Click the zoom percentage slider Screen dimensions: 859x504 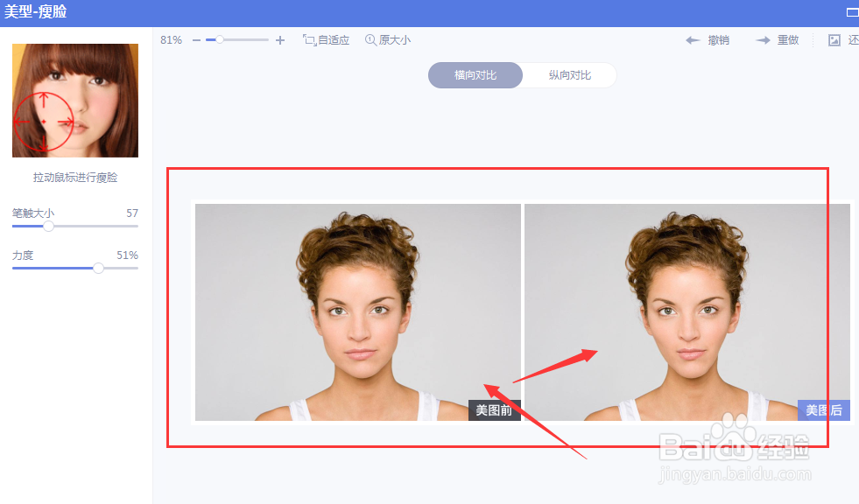point(237,40)
